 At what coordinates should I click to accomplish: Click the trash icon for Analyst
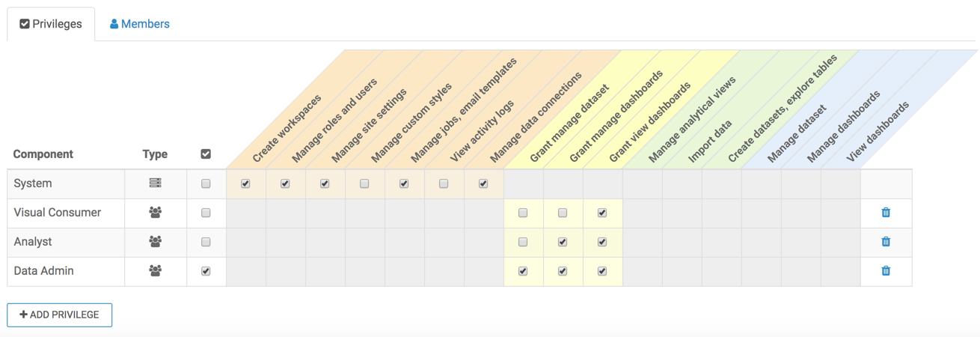(886, 242)
